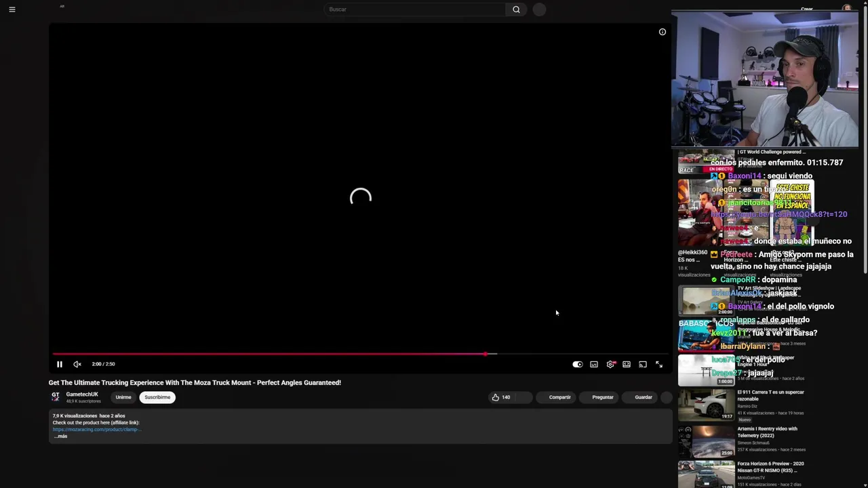This screenshot has height=488, width=868.
Task: Click the video title text
Action: [x=195, y=382]
